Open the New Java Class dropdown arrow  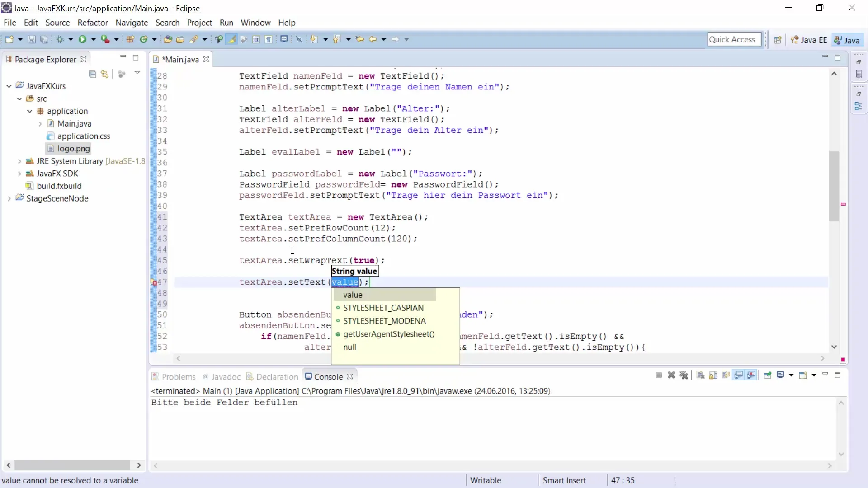(x=154, y=39)
